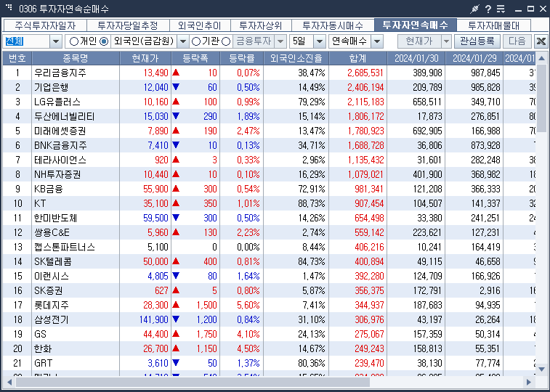The width and height of the screenshot is (550, 392).
Task: Select the 개인 radio button
Action: [73, 41]
